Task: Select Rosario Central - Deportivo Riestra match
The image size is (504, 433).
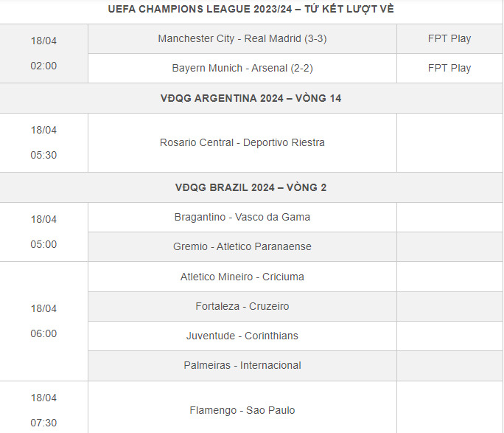Action: tap(242, 142)
